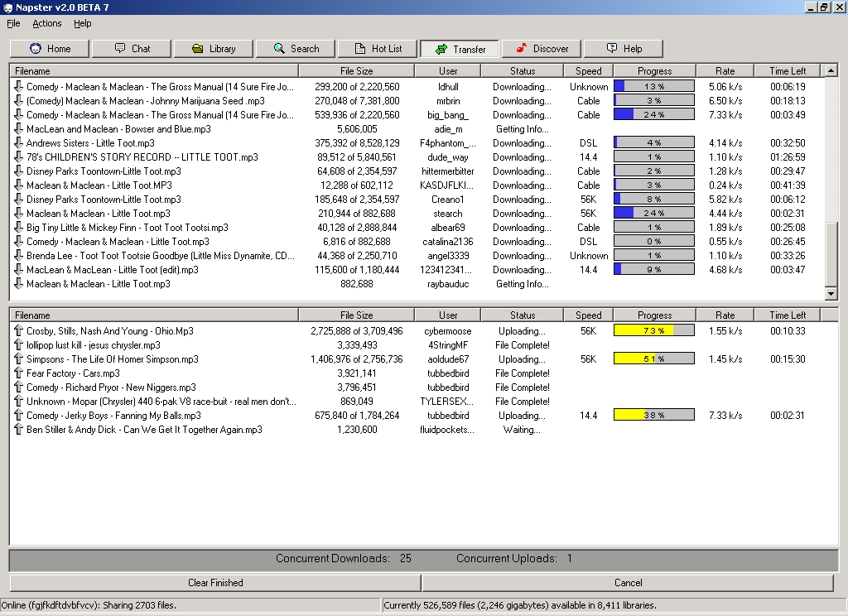Open the Help menu in menu bar
This screenshot has height=616, width=848.
tap(83, 23)
